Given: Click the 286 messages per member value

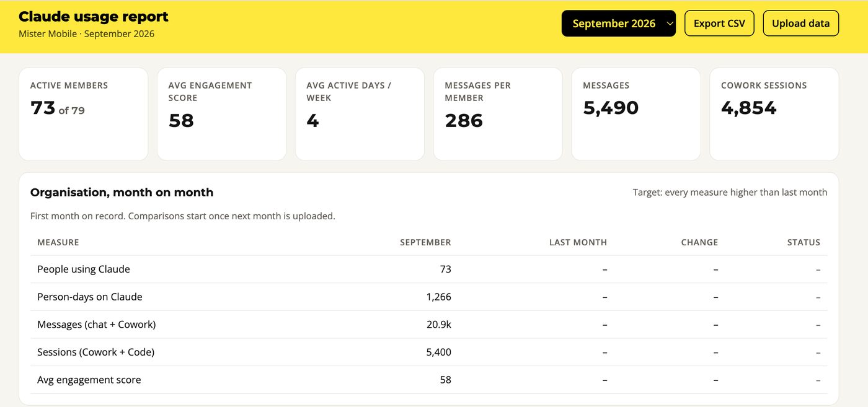Looking at the screenshot, I should point(464,121).
